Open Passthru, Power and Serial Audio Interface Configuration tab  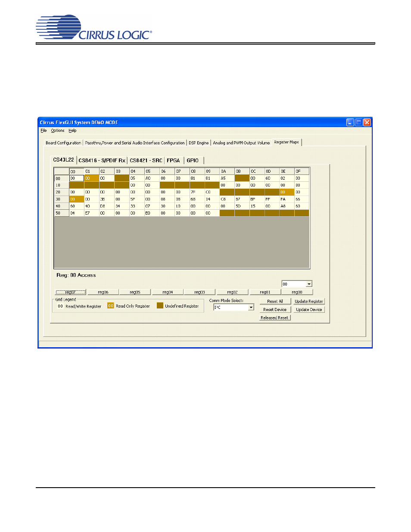[x=135, y=143]
